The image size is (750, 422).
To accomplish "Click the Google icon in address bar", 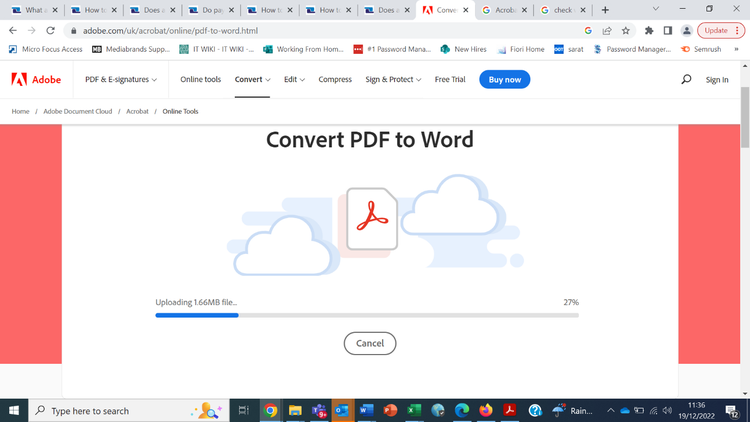I will point(588,30).
